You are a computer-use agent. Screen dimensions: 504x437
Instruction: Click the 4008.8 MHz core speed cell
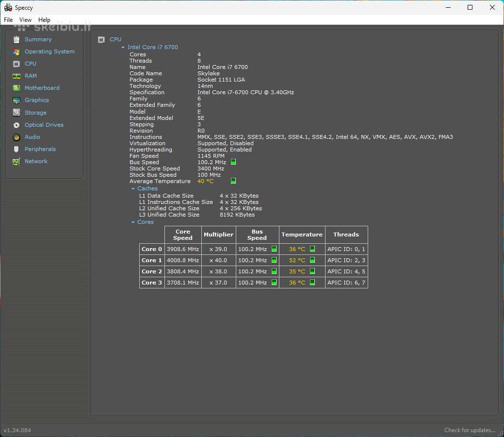(x=183, y=260)
